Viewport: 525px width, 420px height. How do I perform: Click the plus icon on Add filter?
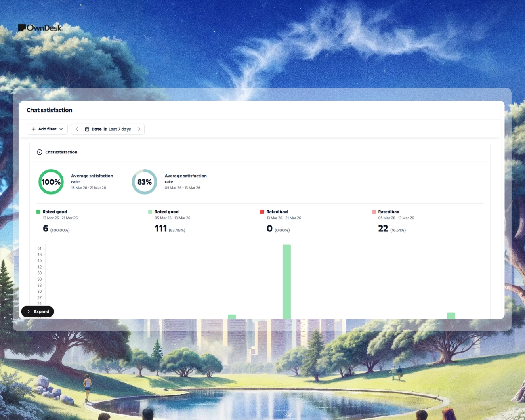coord(34,129)
